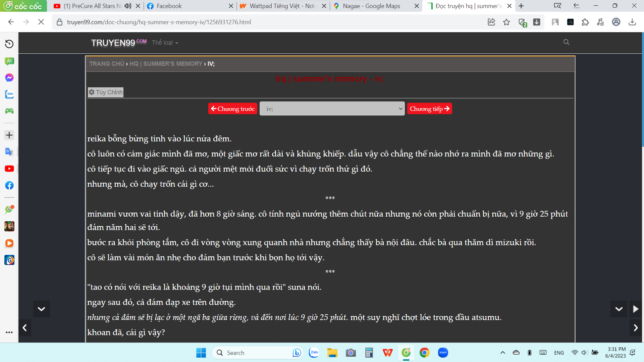This screenshot has height=362, width=644.
Task: Open the sidebar more options dots
Action: coord(9,332)
